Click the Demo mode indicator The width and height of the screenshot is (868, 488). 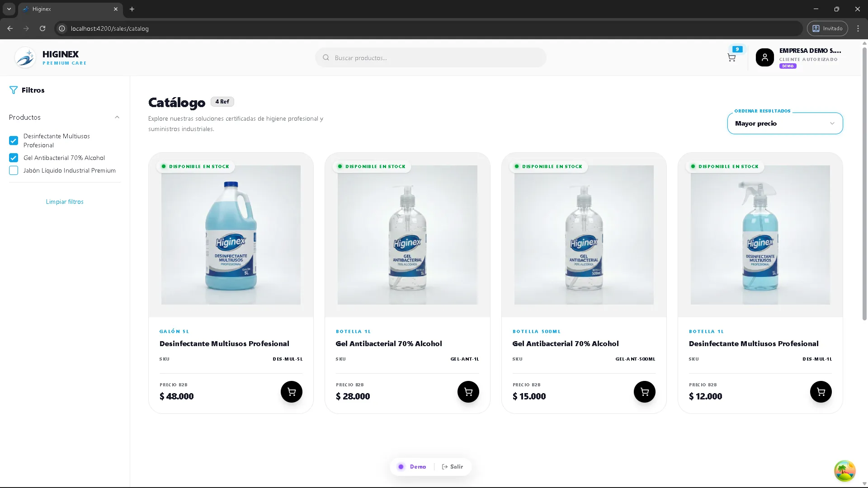412,467
